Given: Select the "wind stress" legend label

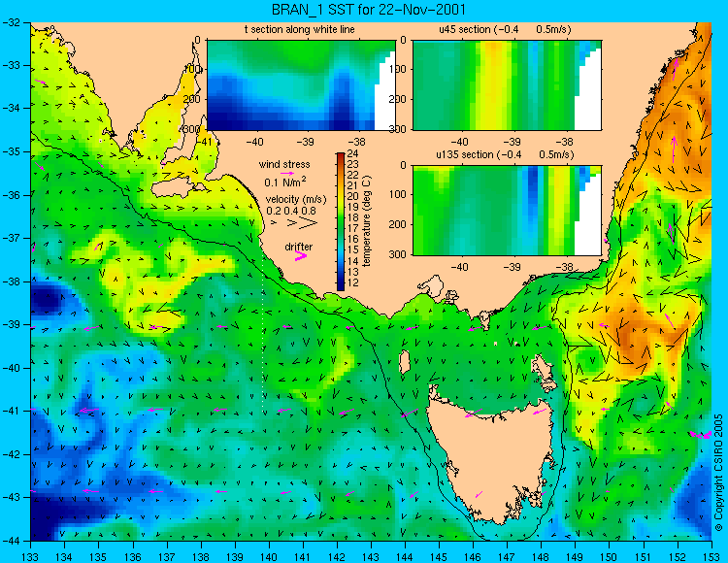Looking at the screenshot, I should pos(284,164).
